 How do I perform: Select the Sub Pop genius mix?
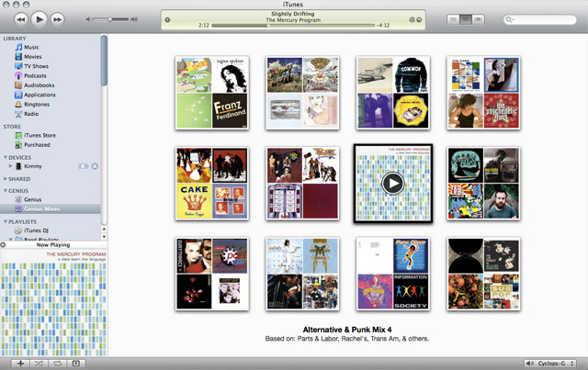483,274
